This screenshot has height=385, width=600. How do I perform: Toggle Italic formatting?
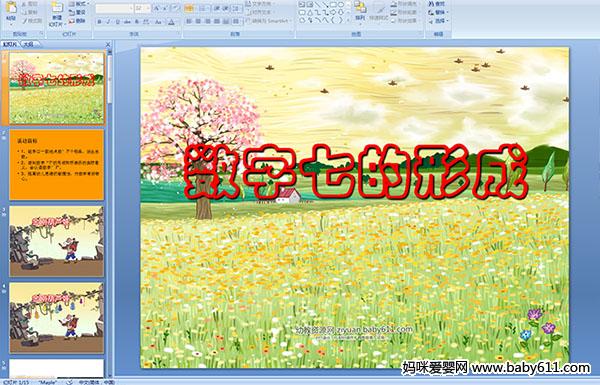(x=108, y=22)
